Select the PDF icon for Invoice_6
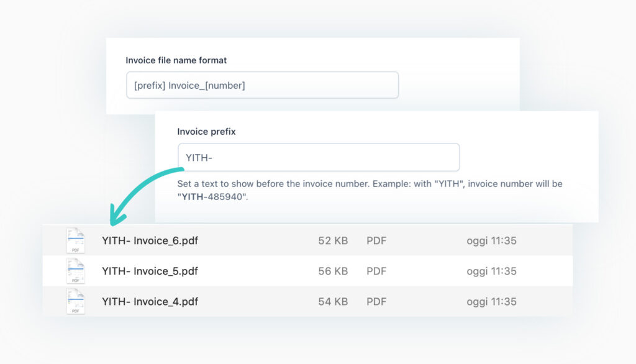The height and width of the screenshot is (364, 636). (76, 240)
